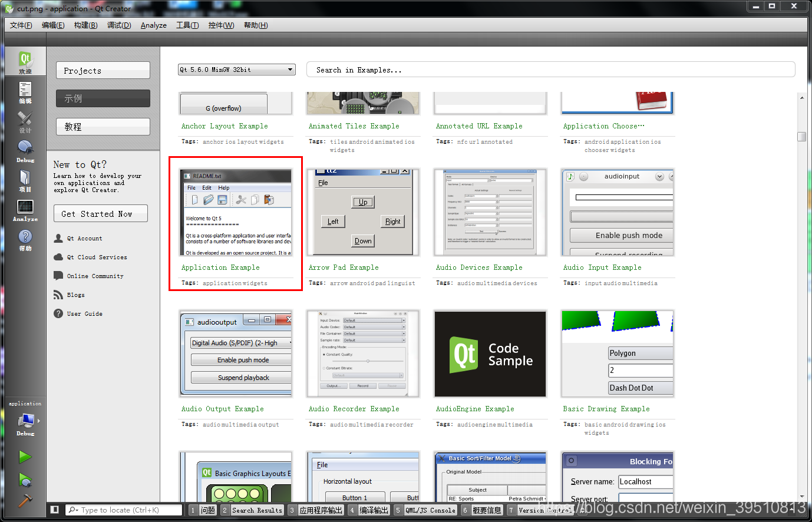Open the 构建(B) menu

coord(86,25)
